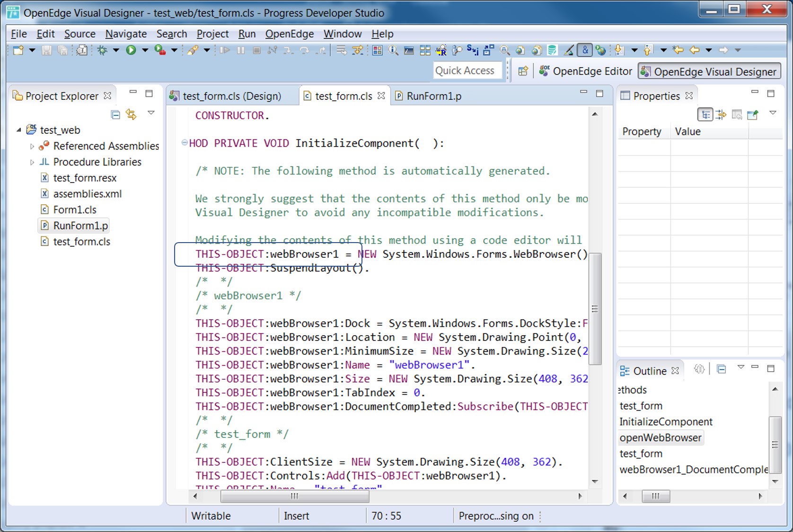Click the Debug bug icon
Image resolution: width=793 pixels, height=532 pixels.
tap(102, 50)
